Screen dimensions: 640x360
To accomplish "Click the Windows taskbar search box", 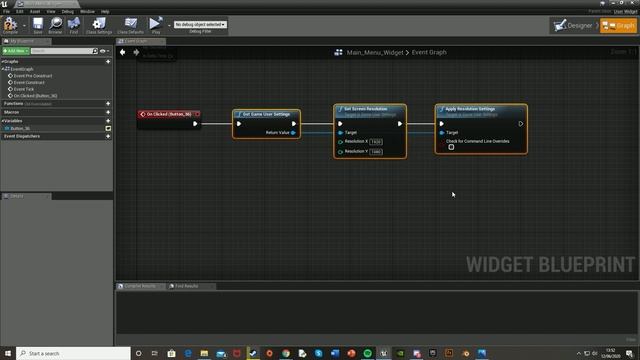I will pos(73,353).
